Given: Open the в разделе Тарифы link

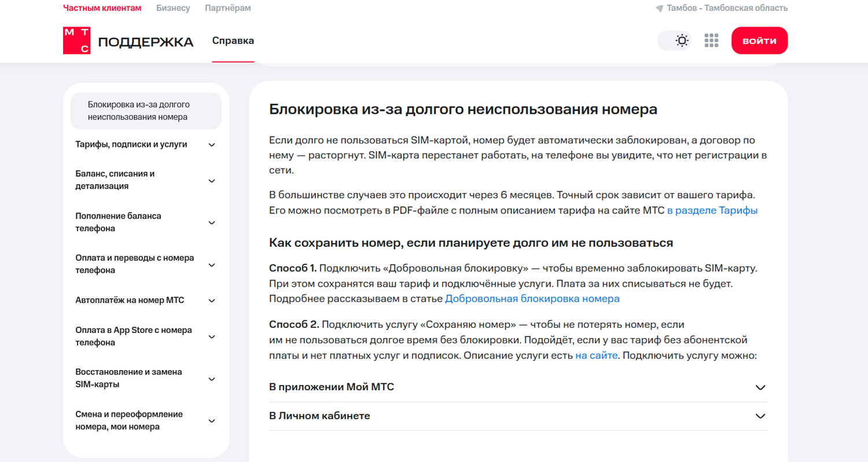Looking at the screenshot, I should point(712,210).
